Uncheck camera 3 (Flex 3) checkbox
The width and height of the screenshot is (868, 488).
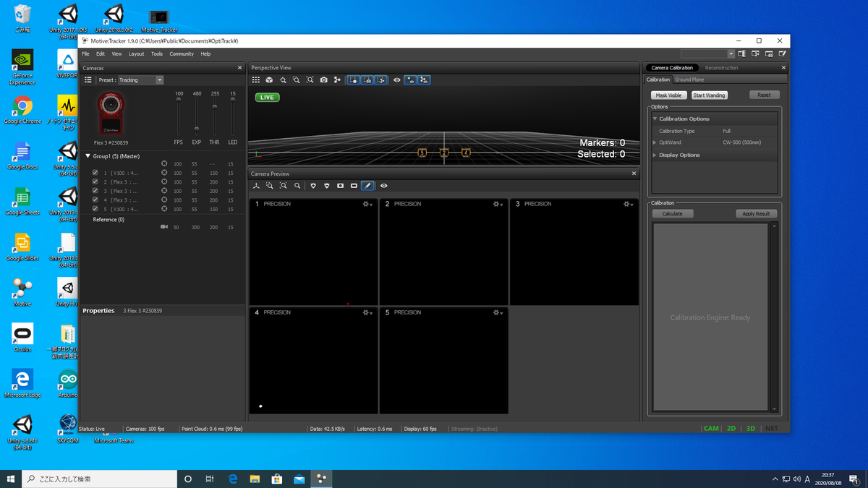(95, 191)
